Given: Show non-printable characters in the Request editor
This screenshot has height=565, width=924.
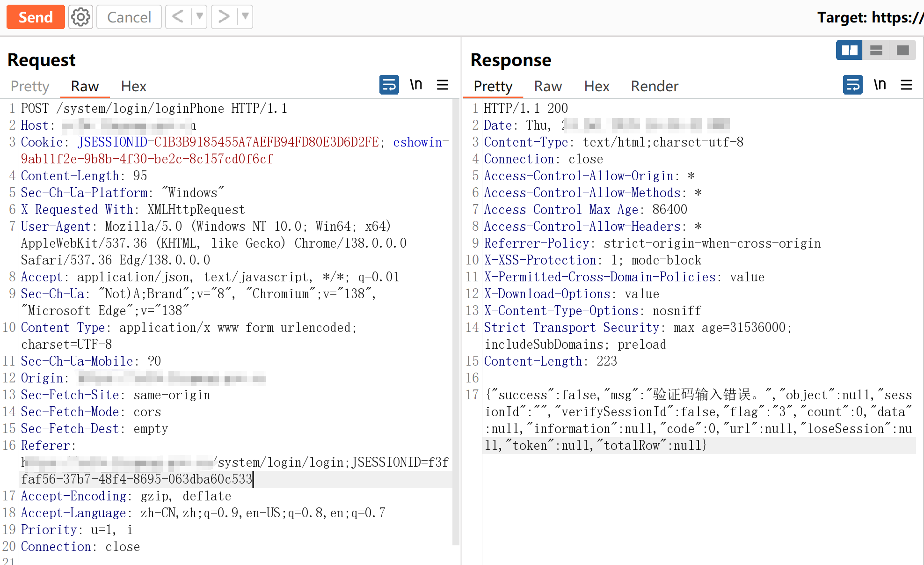Looking at the screenshot, I should click(416, 85).
